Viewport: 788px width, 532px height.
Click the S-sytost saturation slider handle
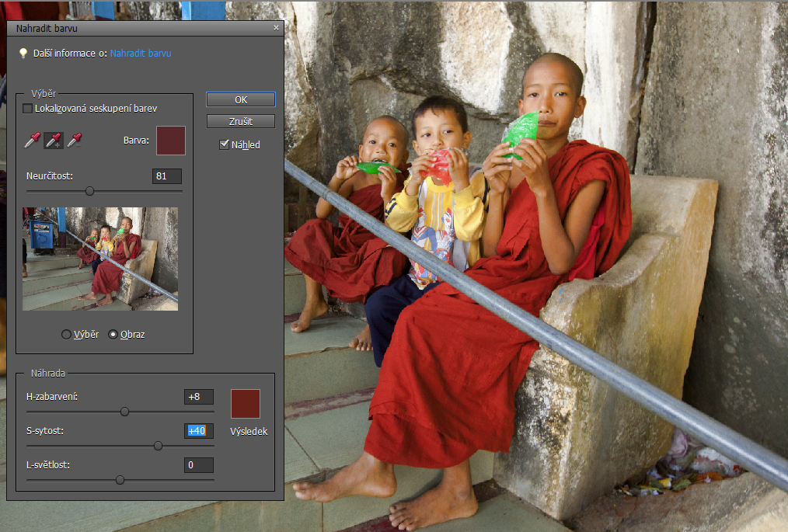point(158,446)
